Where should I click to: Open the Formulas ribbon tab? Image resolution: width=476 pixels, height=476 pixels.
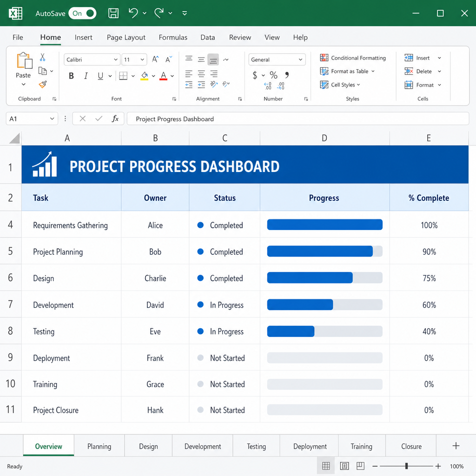click(x=173, y=37)
